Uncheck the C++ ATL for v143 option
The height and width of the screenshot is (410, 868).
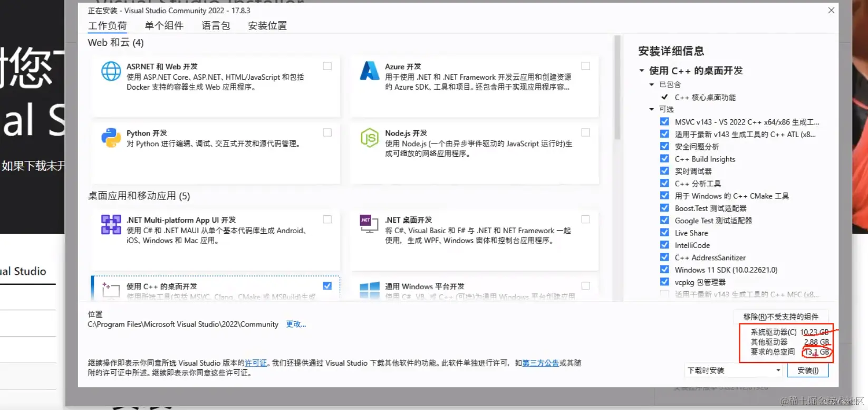664,134
